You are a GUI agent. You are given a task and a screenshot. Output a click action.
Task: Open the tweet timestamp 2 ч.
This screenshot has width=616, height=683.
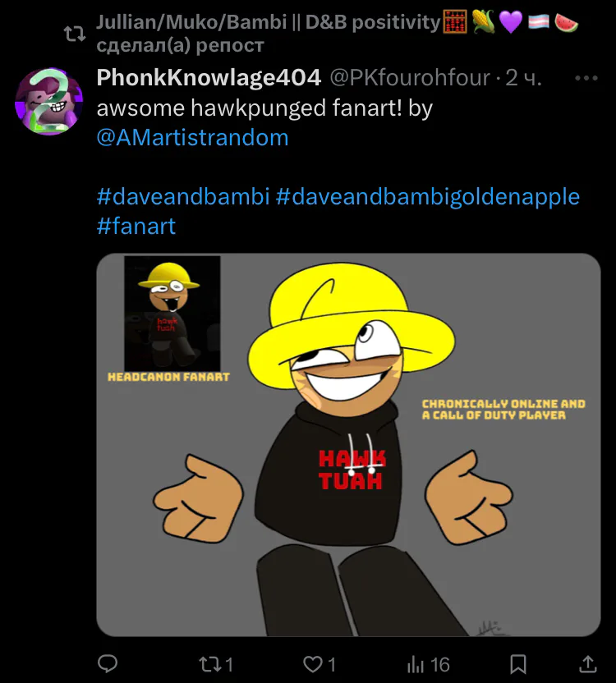pyautogui.click(x=523, y=78)
